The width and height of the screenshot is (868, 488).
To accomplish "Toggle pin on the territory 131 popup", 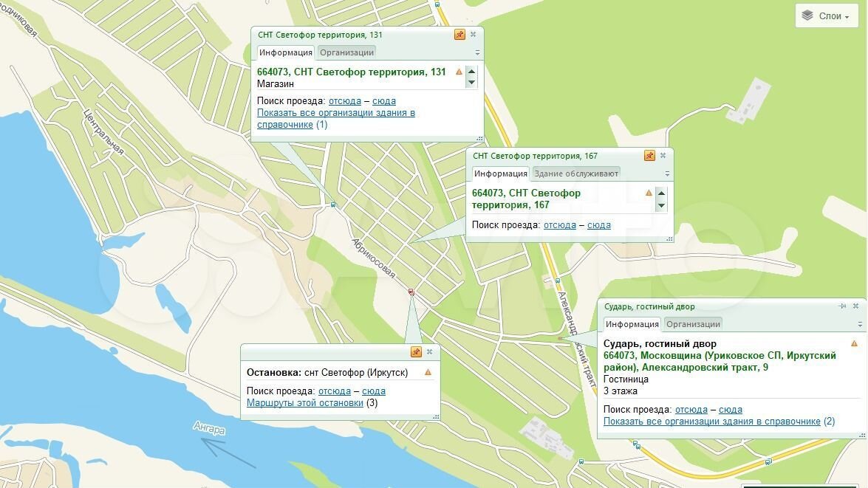I will tap(459, 35).
